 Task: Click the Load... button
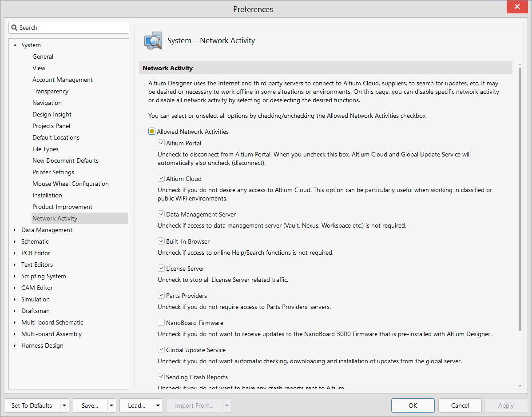tap(137, 405)
